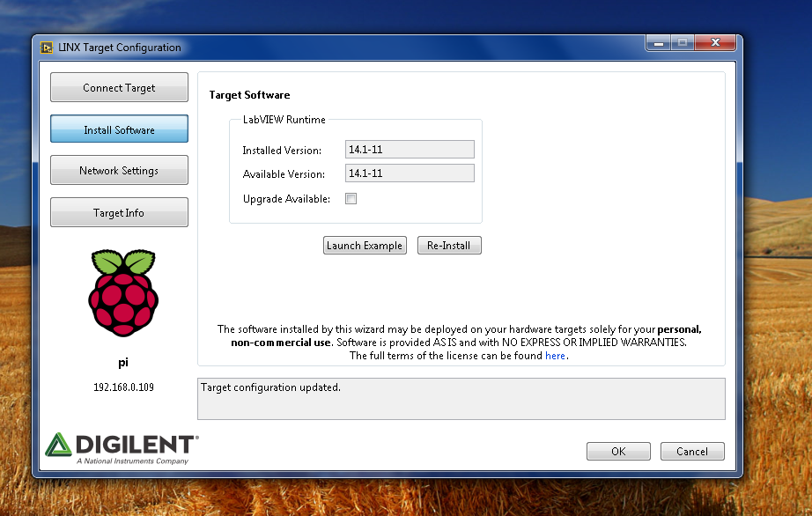Launch the example program
This screenshot has height=516, width=812.
click(365, 246)
